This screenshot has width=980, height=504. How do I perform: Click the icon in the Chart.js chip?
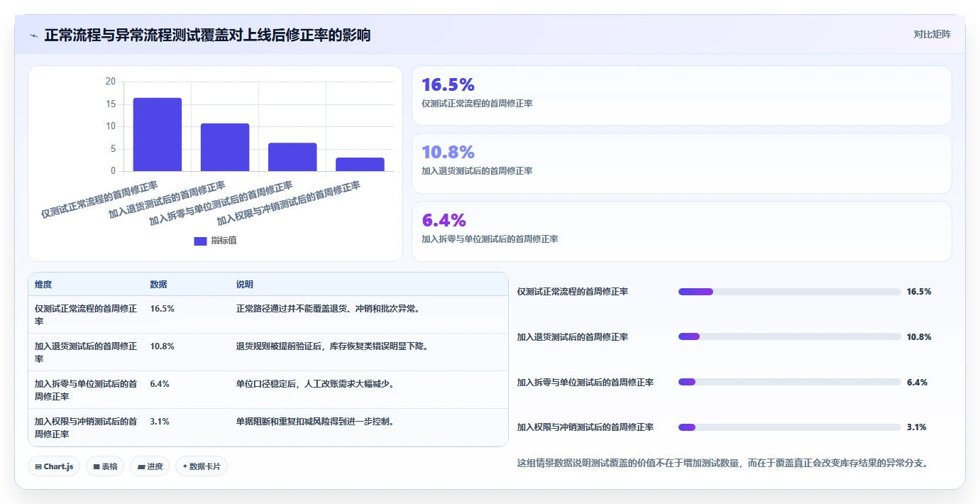(38, 467)
